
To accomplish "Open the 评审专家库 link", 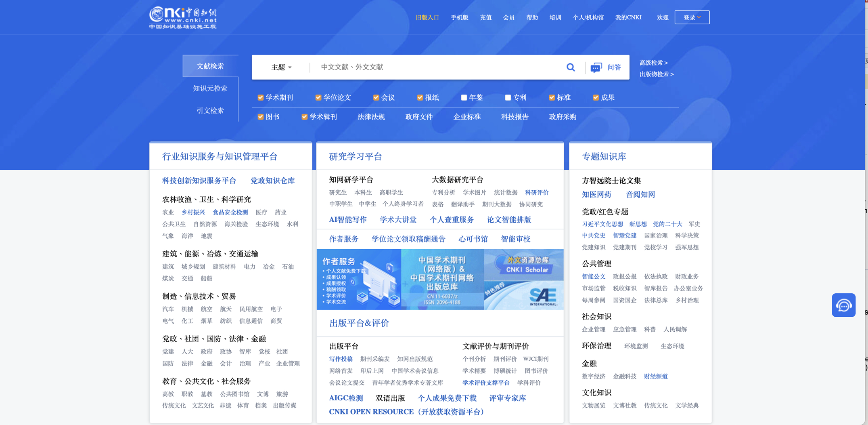I will (x=508, y=398).
